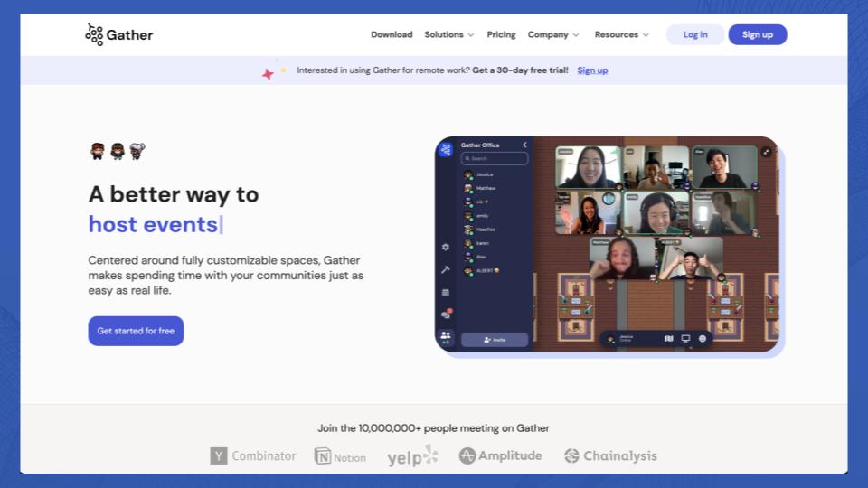Click the Search field in Gather Office panel
Image resolution: width=868 pixels, height=488 pixels.
[x=495, y=158]
